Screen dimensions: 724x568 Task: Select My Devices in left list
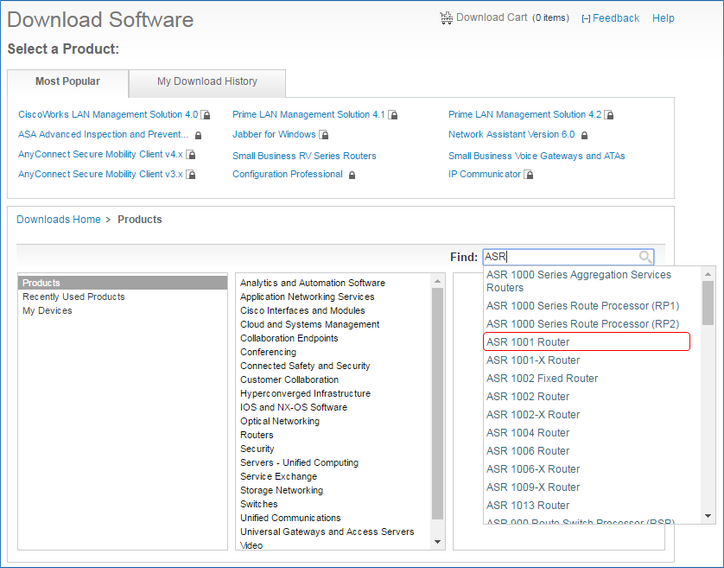pyautogui.click(x=47, y=310)
